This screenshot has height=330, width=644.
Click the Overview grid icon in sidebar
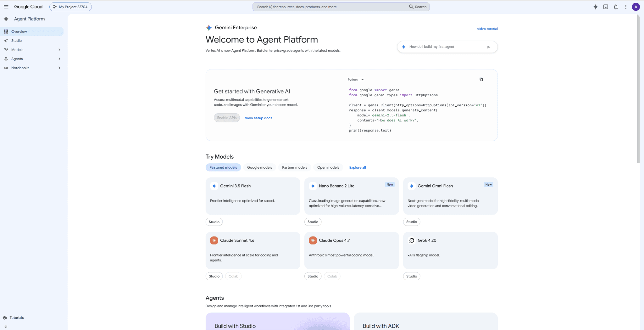(x=6, y=31)
